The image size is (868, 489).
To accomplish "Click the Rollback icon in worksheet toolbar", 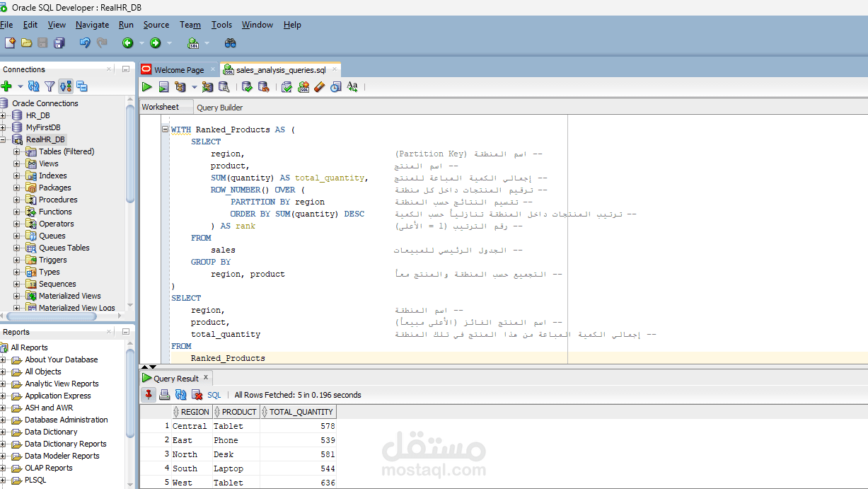I will point(263,87).
